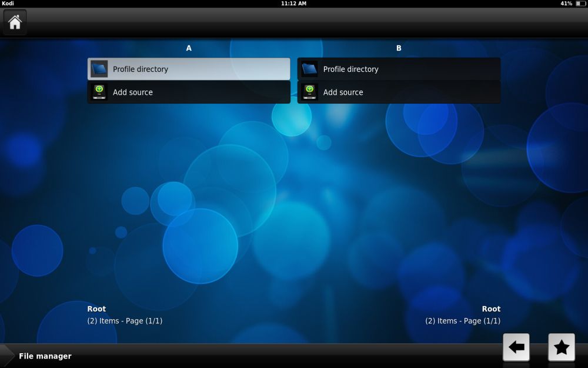The image size is (588, 368).
Task: Choose Add source in panel B
Action: pos(399,92)
